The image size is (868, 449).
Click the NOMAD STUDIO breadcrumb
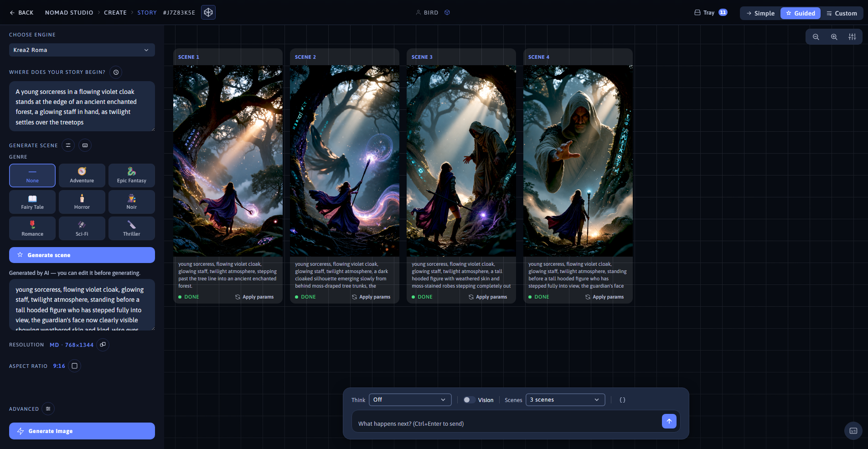coord(69,13)
